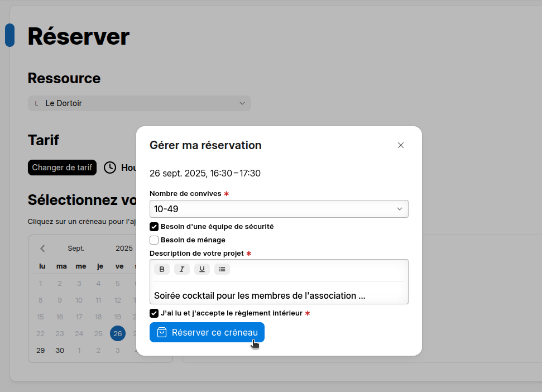Viewport: 542px width, 392px height.
Task: Uncheck Besoin d'une équipe de sécurité
Action: pos(154,227)
